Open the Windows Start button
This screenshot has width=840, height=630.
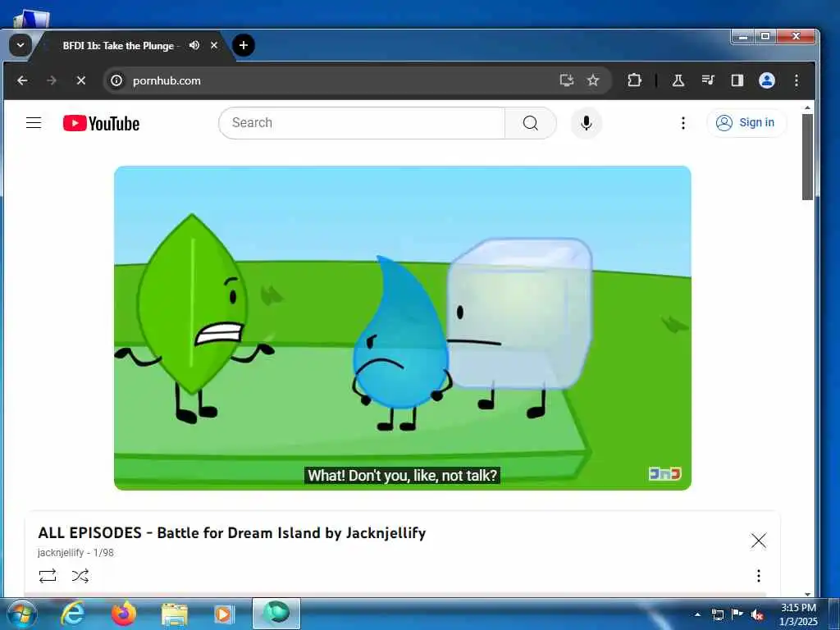click(x=22, y=614)
